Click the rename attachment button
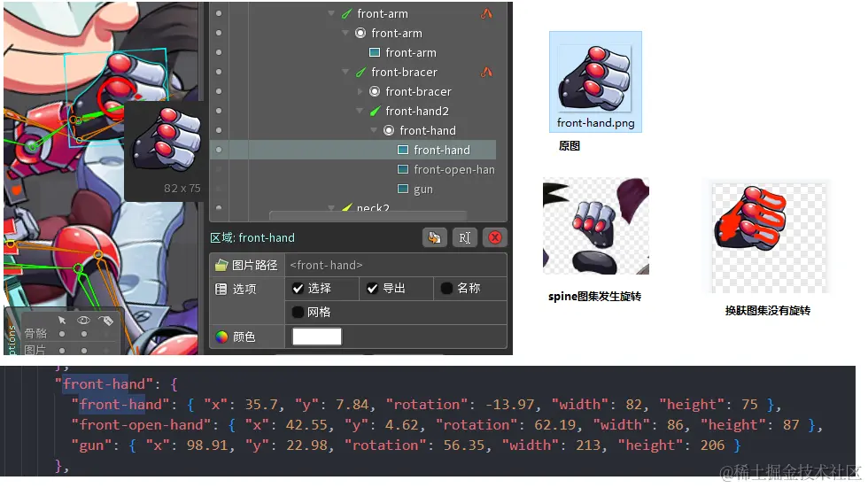This screenshot has height=488, width=868. [x=464, y=238]
